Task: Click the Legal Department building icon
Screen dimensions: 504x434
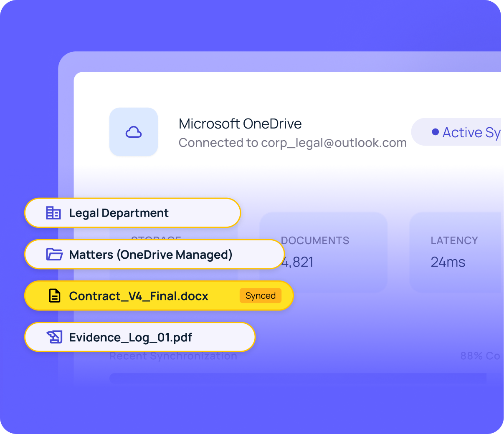Action: (x=53, y=213)
